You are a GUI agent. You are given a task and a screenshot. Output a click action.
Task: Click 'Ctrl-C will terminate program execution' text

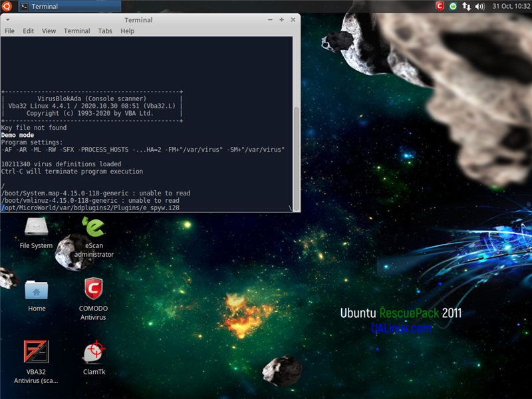point(72,172)
